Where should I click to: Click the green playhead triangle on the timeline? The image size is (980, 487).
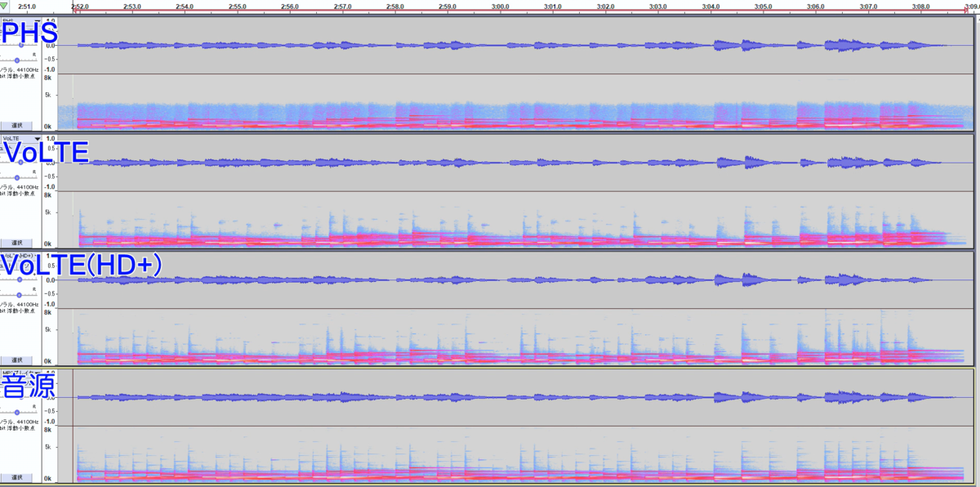pos(5,6)
